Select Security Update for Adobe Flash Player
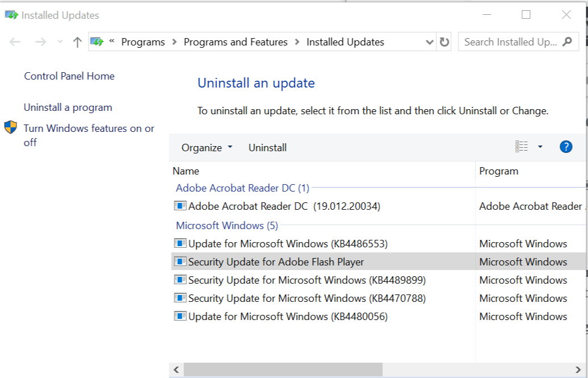Viewport: 588px width, 378px height. point(379,261)
